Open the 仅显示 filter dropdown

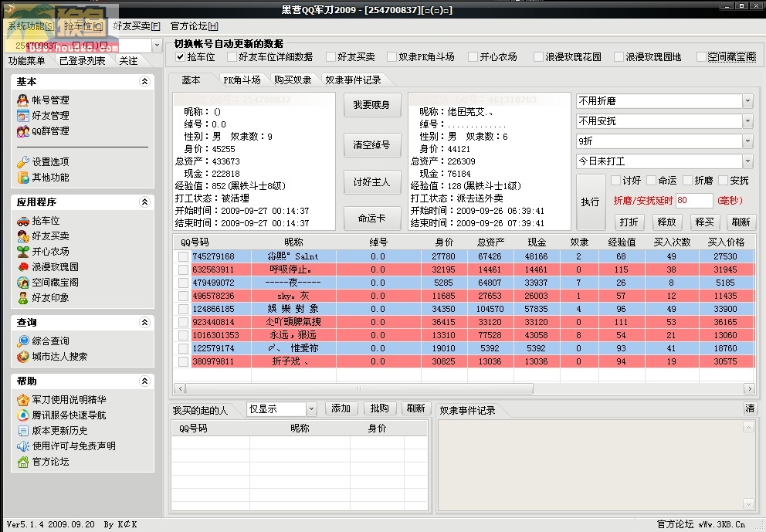(x=312, y=409)
